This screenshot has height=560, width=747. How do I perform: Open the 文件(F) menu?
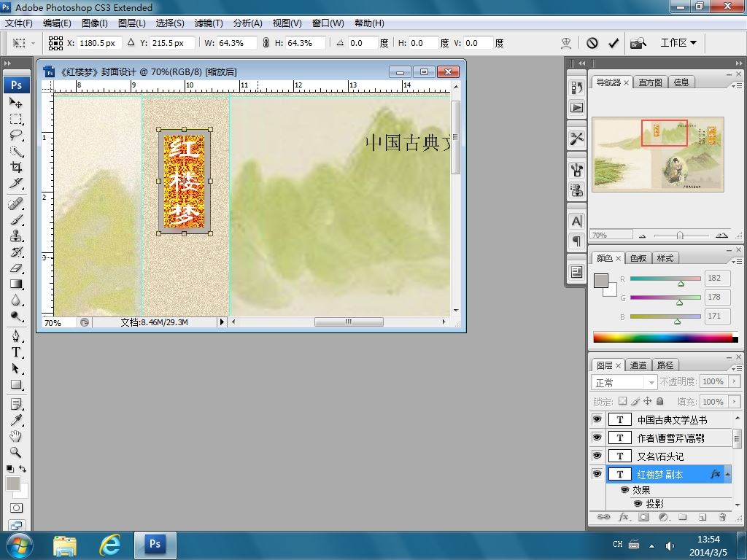coord(18,23)
